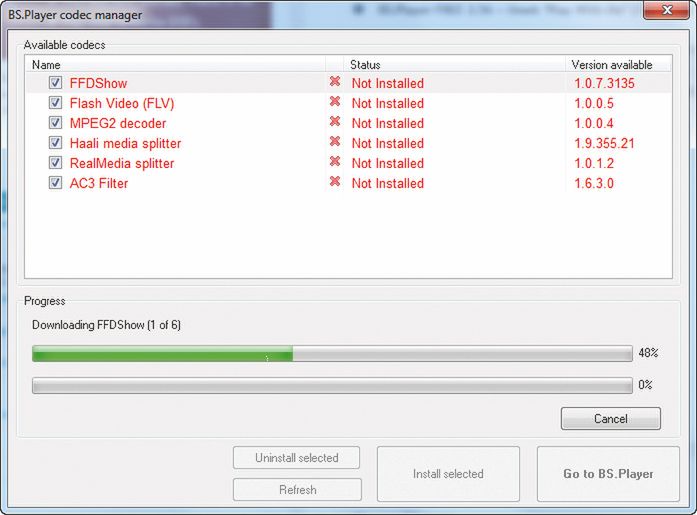
Task: Select the Haali media splitter name
Action: pos(125,143)
